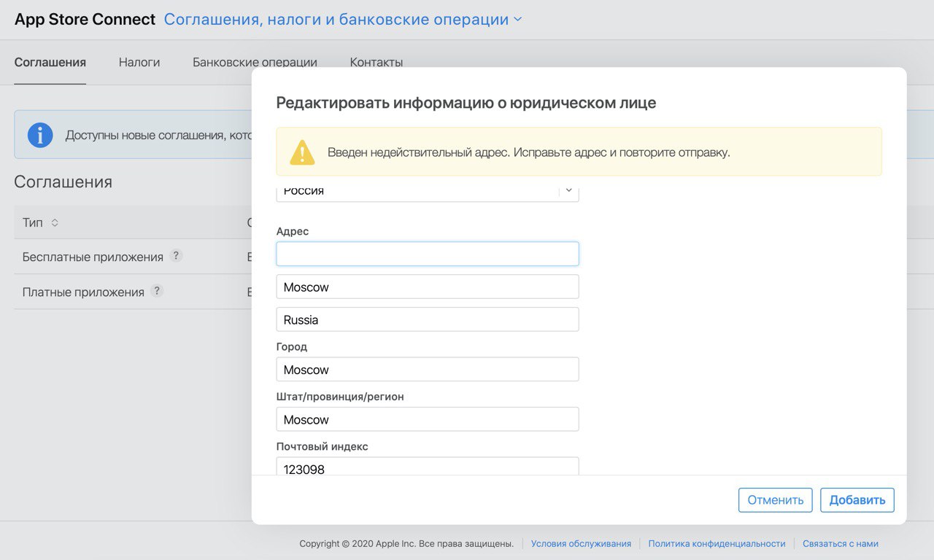This screenshot has width=934, height=560.
Task: Open help icon next to Платные приложения
Action: [x=157, y=291]
